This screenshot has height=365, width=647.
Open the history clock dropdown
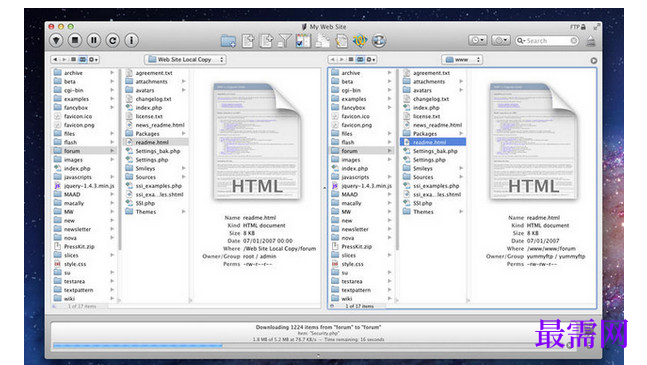[x=477, y=40]
